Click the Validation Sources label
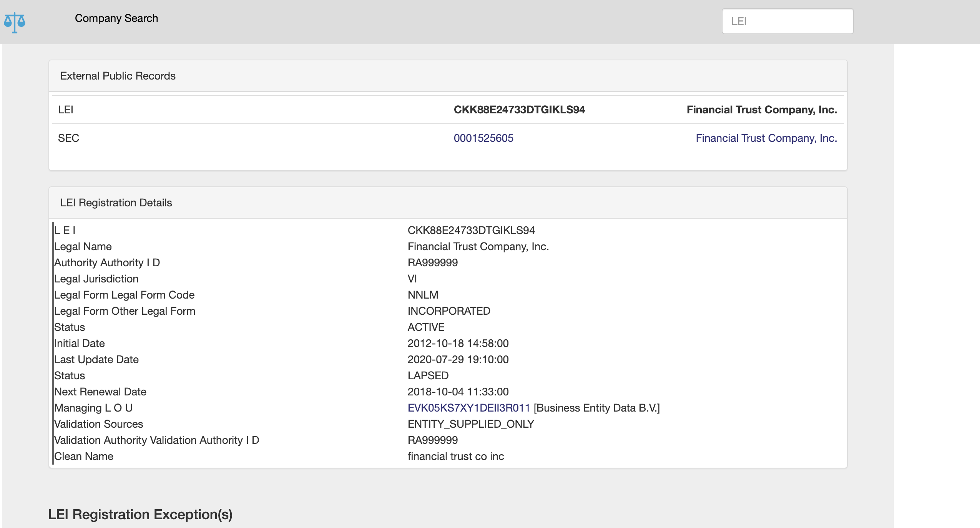980x528 pixels. click(x=99, y=424)
